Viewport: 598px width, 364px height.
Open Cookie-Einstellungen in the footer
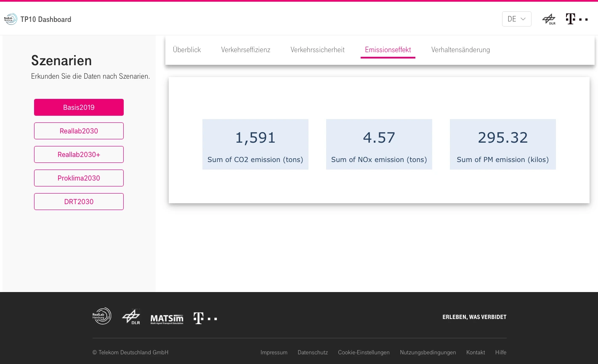coord(364,352)
